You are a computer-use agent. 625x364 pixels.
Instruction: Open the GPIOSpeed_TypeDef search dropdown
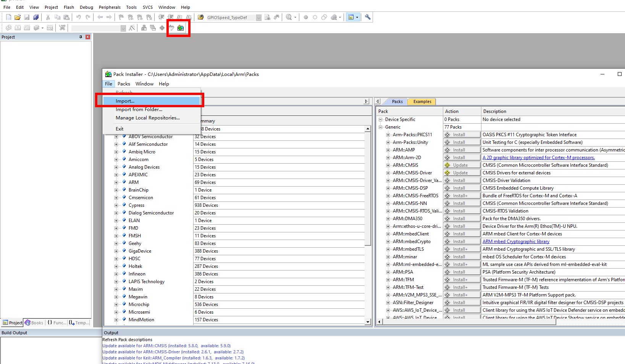pos(259,17)
